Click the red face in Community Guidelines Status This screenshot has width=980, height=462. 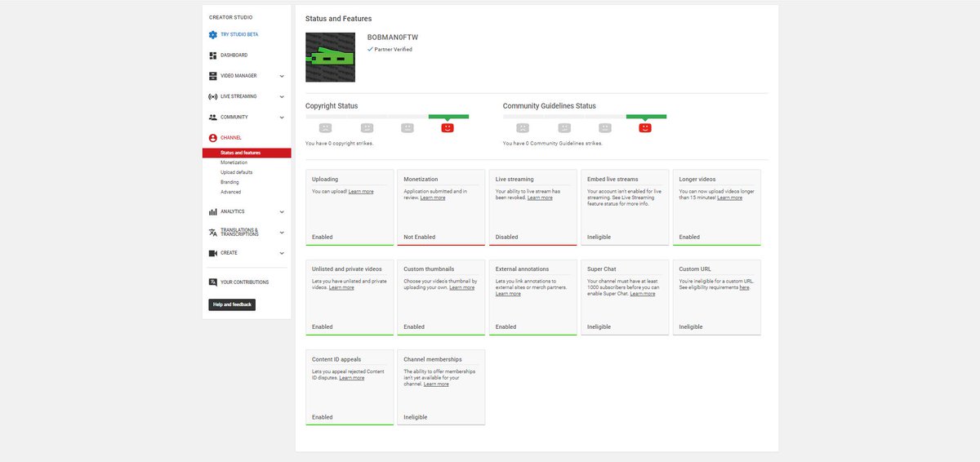(x=645, y=128)
